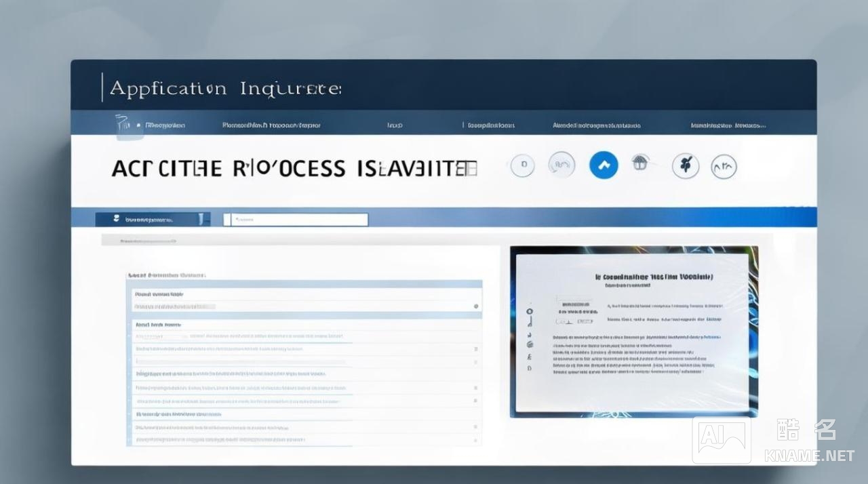Click the AI image watermark icon
This screenshot has width=868, height=484.
click(721, 442)
